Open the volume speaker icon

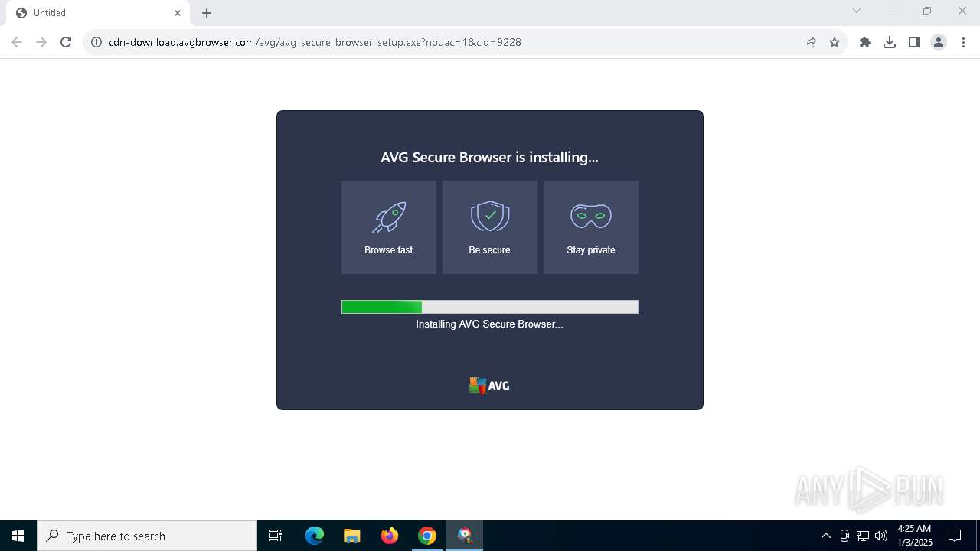(881, 536)
